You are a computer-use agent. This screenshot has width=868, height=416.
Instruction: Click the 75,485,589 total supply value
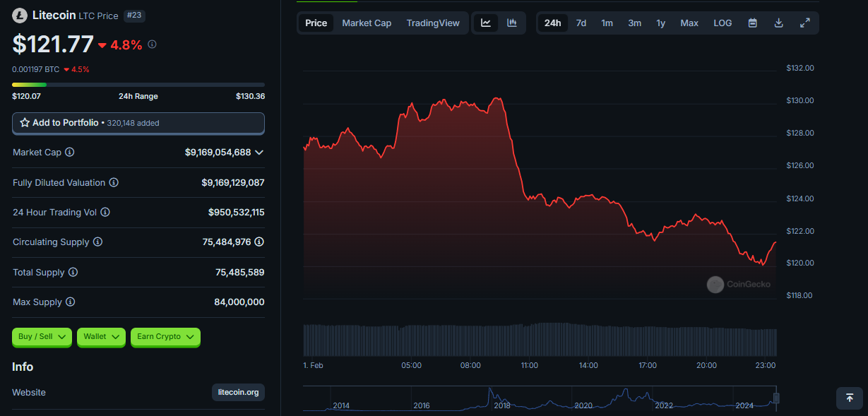[x=240, y=272]
